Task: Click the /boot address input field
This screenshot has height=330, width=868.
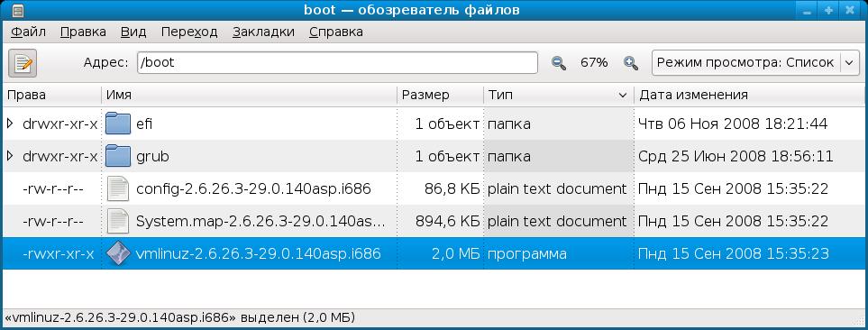Action: point(338,62)
